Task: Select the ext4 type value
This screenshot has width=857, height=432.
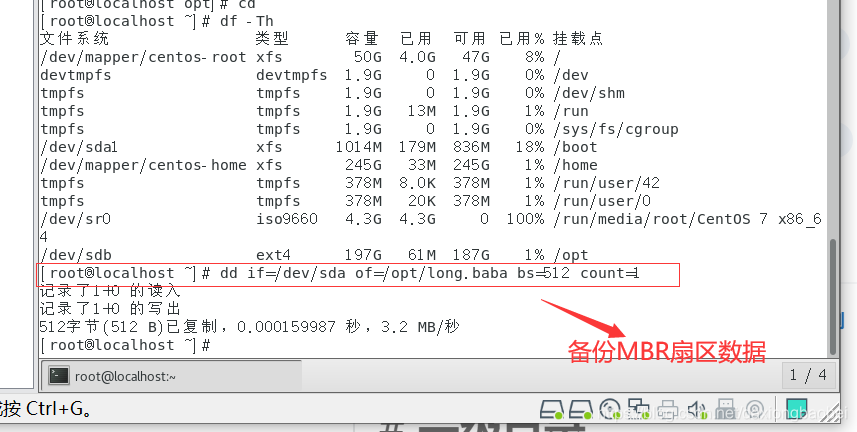Action: 273,255
